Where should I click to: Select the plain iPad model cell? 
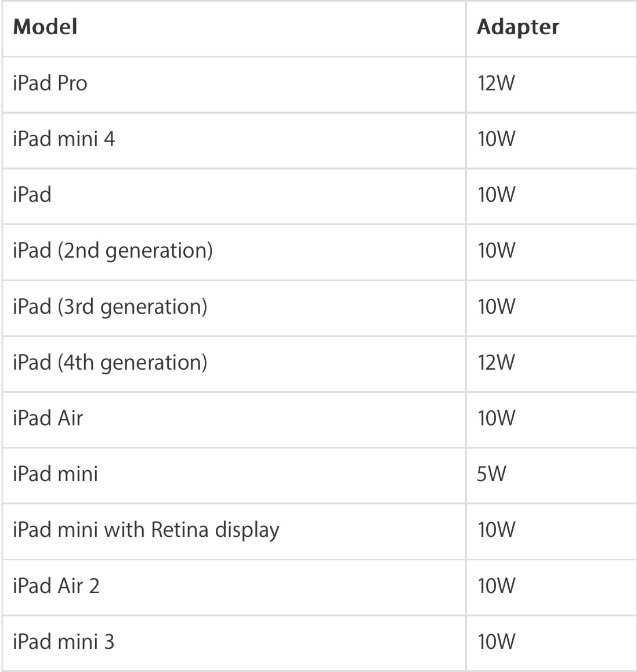coord(234,196)
